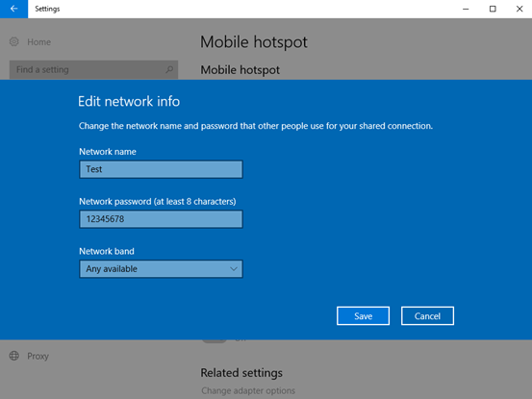Cancel editing network info

427,316
